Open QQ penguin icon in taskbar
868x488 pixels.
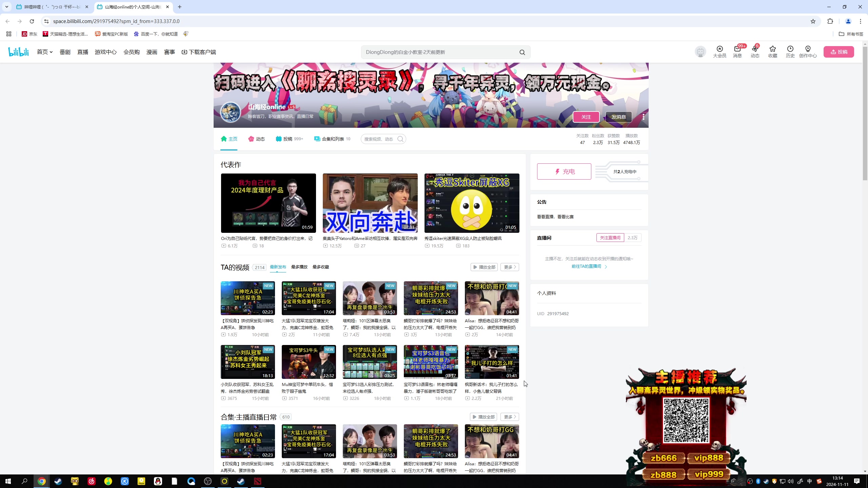(158, 481)
